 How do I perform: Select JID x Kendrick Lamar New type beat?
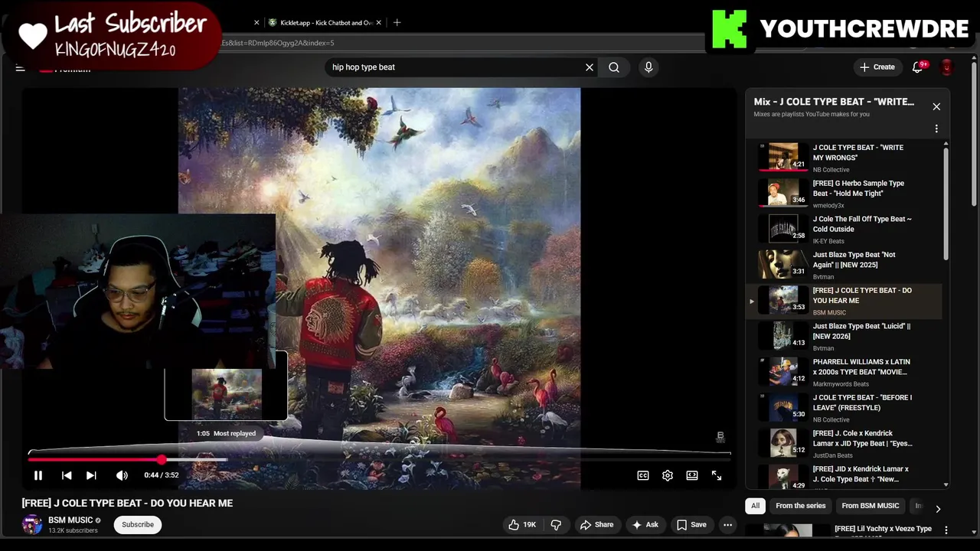[x=842, y=477]
